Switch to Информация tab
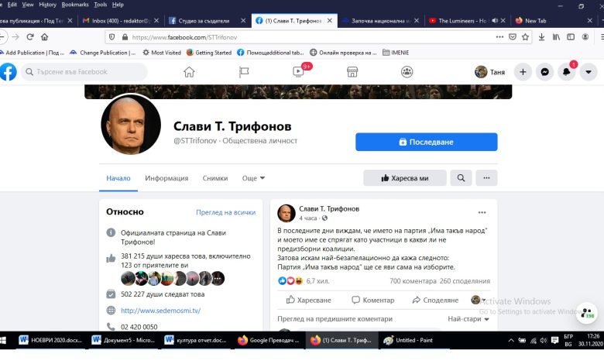 point(166,178)
